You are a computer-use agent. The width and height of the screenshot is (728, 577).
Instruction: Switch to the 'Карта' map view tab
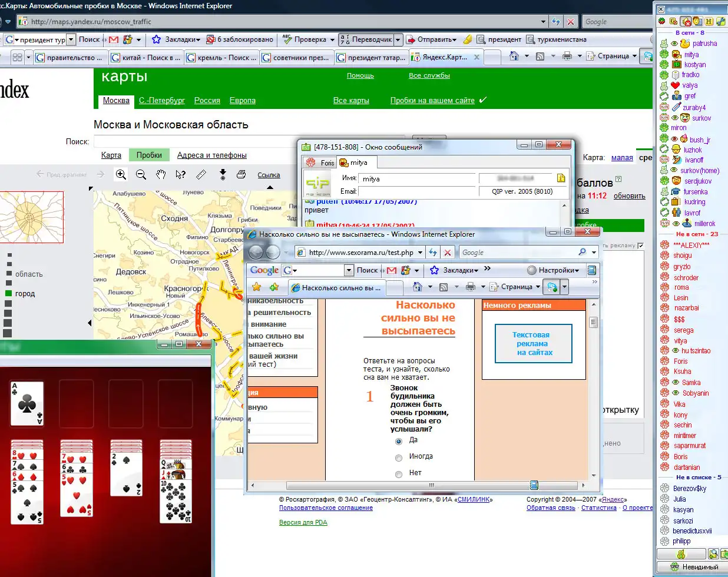(x=111, y=155)
